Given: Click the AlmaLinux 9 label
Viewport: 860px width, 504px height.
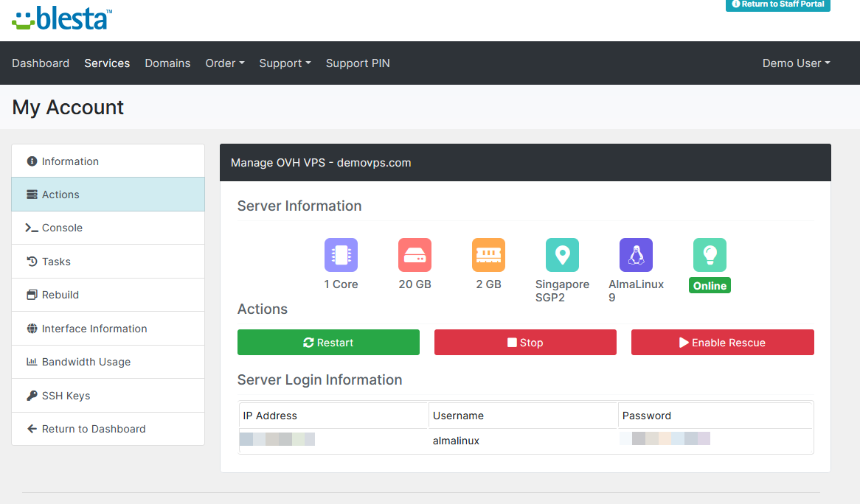Looking at the screenshot, I should point(637,291).
